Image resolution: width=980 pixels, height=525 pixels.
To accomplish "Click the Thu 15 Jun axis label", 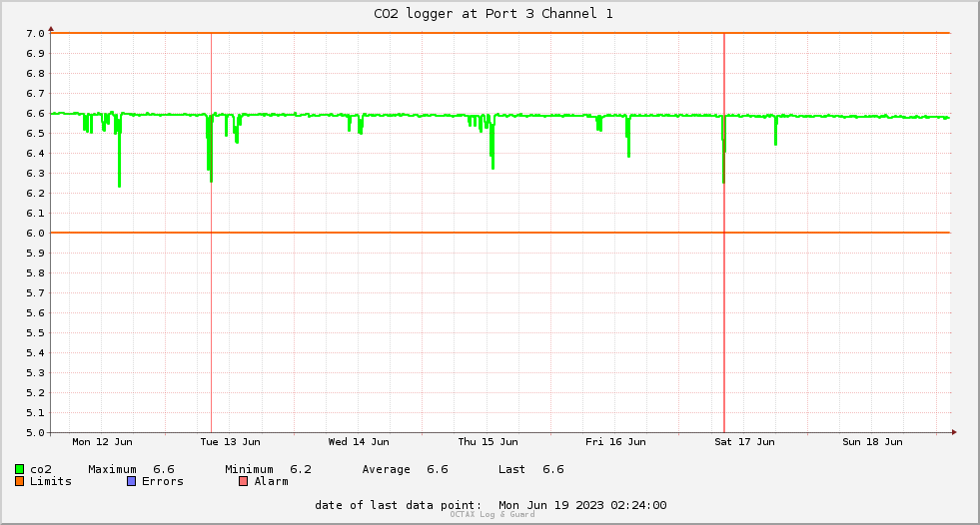I will tap(488, 442).
